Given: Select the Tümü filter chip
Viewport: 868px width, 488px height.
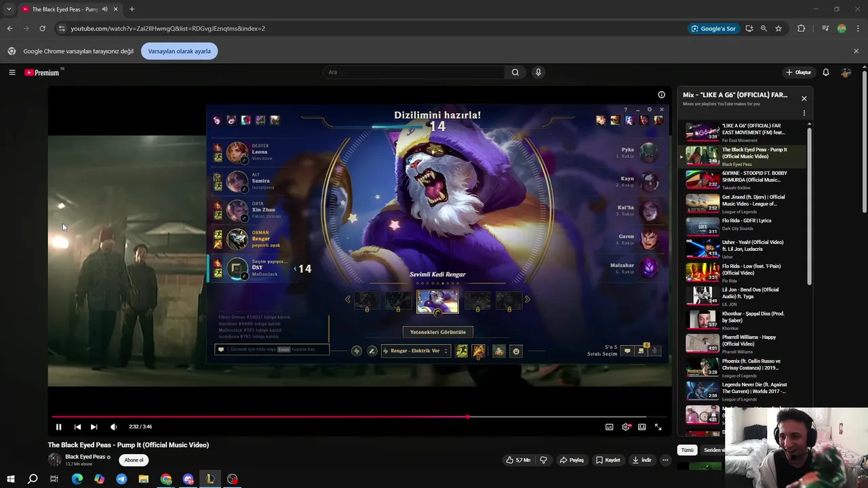Looking at the screenshot, I should pyautogui.click(x=688, y=450).
